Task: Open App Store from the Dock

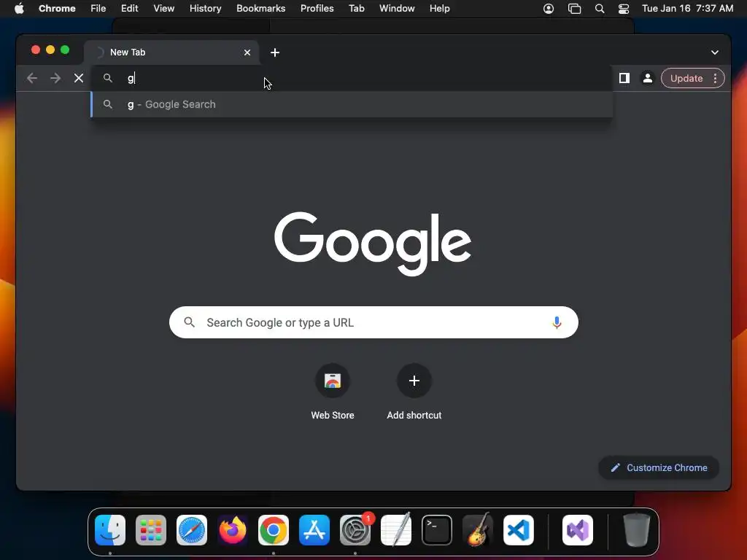Action: pyautogui.click(x=314, y=530)
